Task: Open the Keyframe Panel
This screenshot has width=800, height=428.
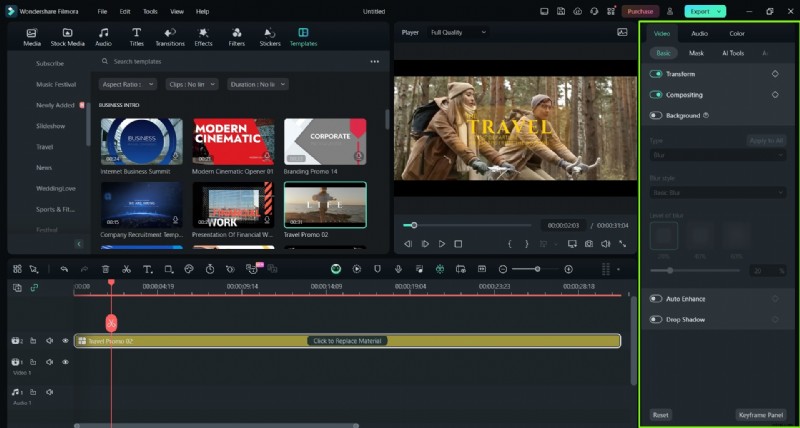Action: coord(761,415)
